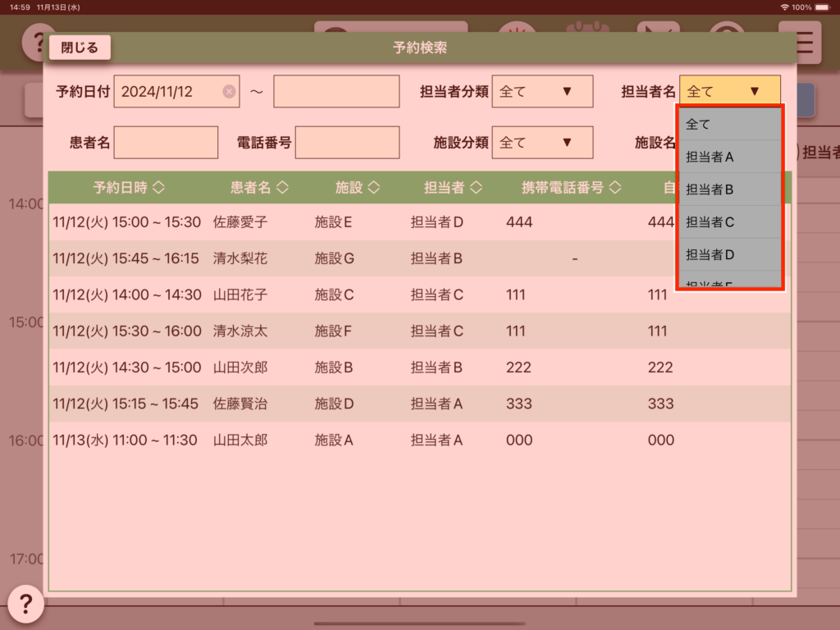Screen dimensions: 840x630
Task: Click the end date input field
Action: [x=336, y=92]
